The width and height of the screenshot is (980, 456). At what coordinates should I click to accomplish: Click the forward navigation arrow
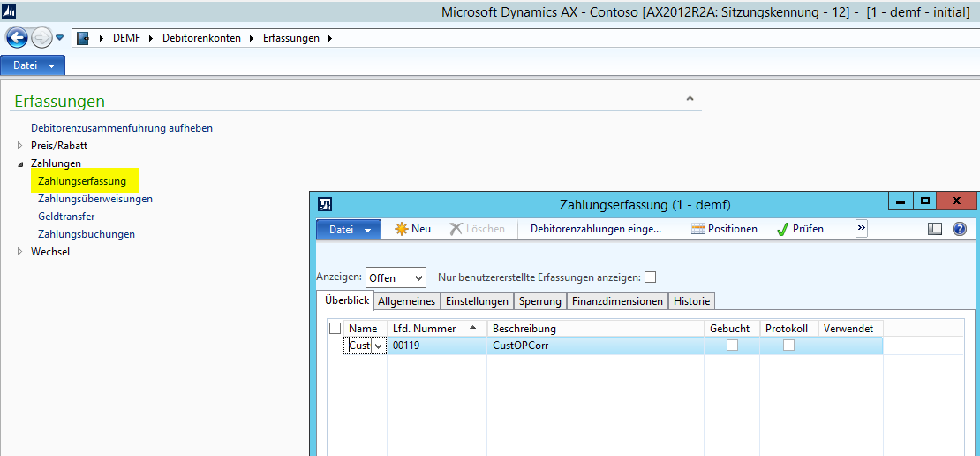(x=41, y=38)
